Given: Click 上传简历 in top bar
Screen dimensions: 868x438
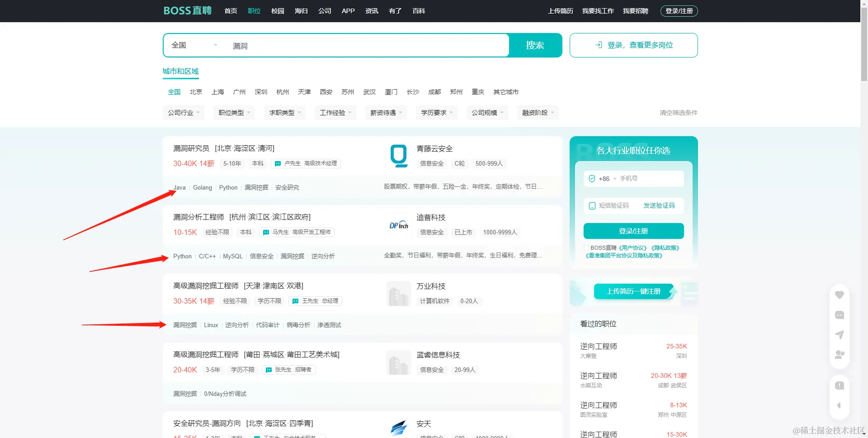Looking at the screenshot, I should [561, 11].
